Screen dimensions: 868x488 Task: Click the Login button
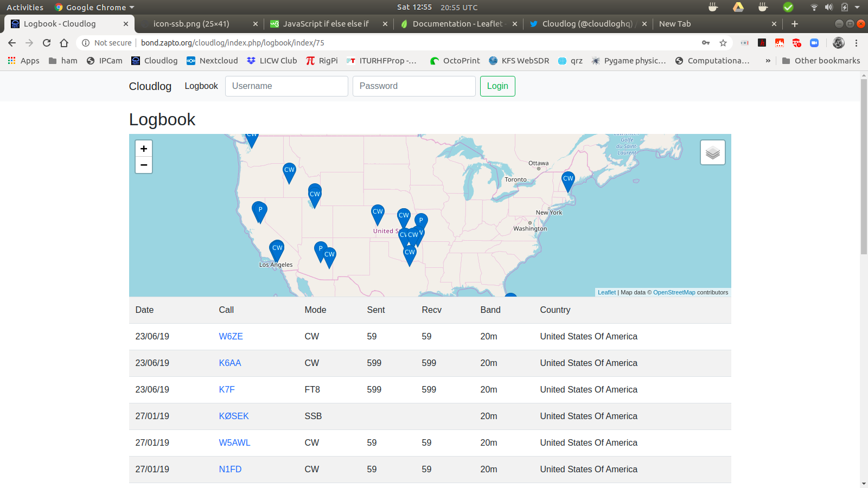pyautogui.click(x=497, y=86)
